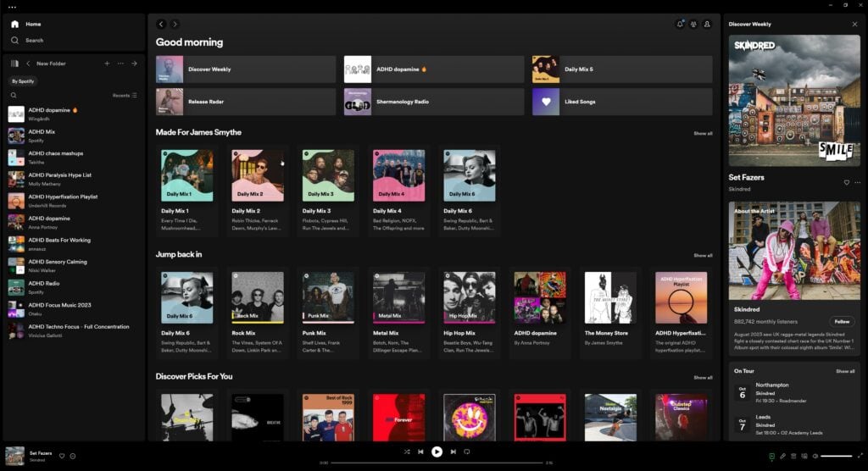Go to the previous track
The image size is (868, 471).
pos(420,452)
